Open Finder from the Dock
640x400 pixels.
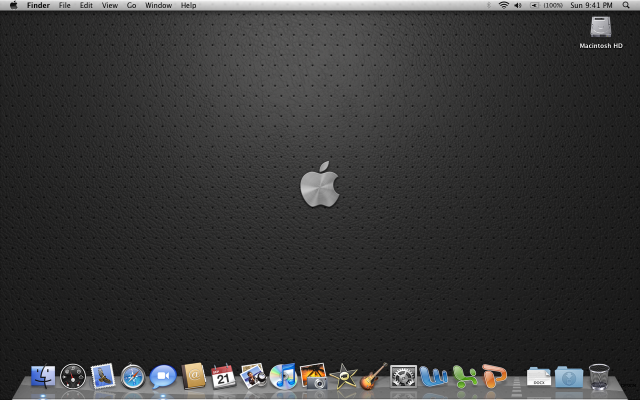click(43, 376)
